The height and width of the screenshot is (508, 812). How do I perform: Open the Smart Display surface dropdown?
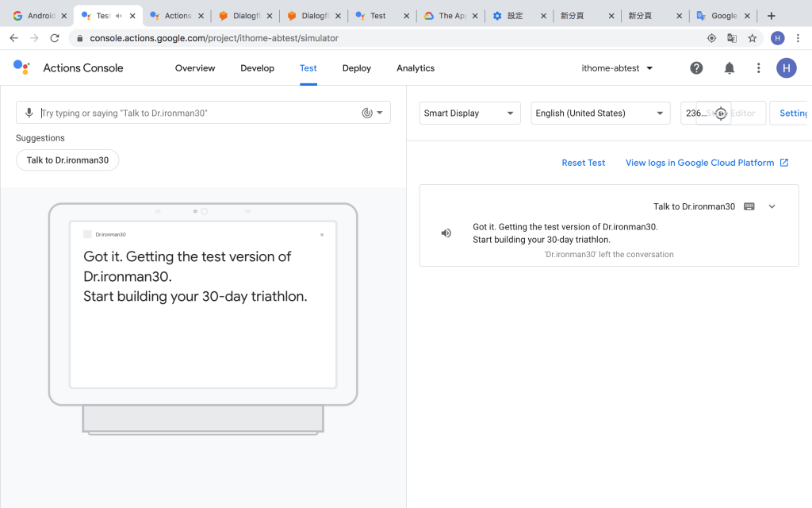469,113
